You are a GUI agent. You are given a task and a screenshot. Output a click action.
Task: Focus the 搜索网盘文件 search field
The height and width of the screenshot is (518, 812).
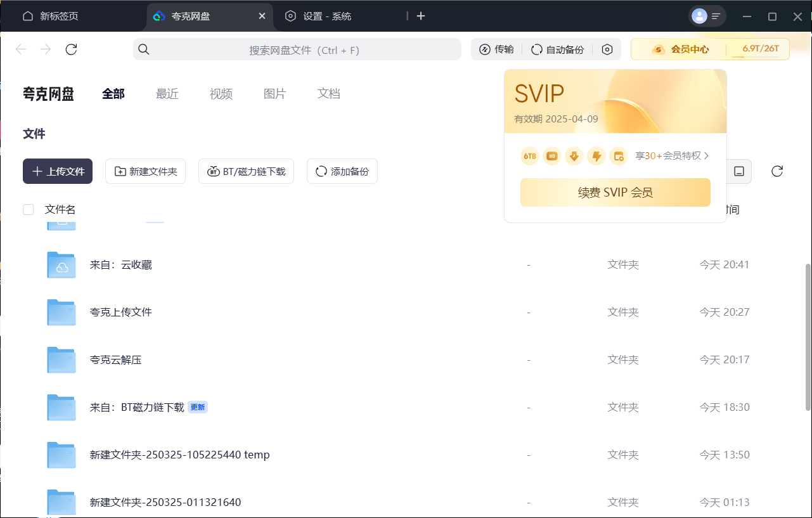pos(297,49)
